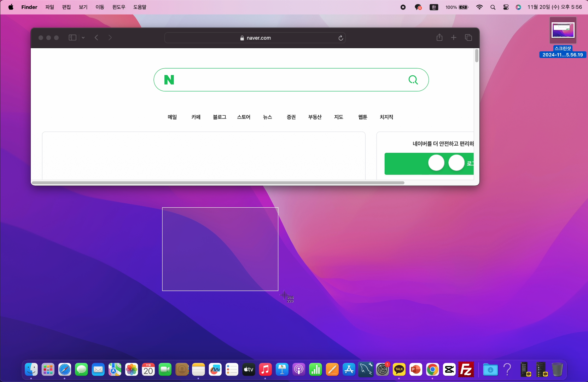The image size is (588, 382).
Task: Open the Finder menu
Action: coord(29,7)
